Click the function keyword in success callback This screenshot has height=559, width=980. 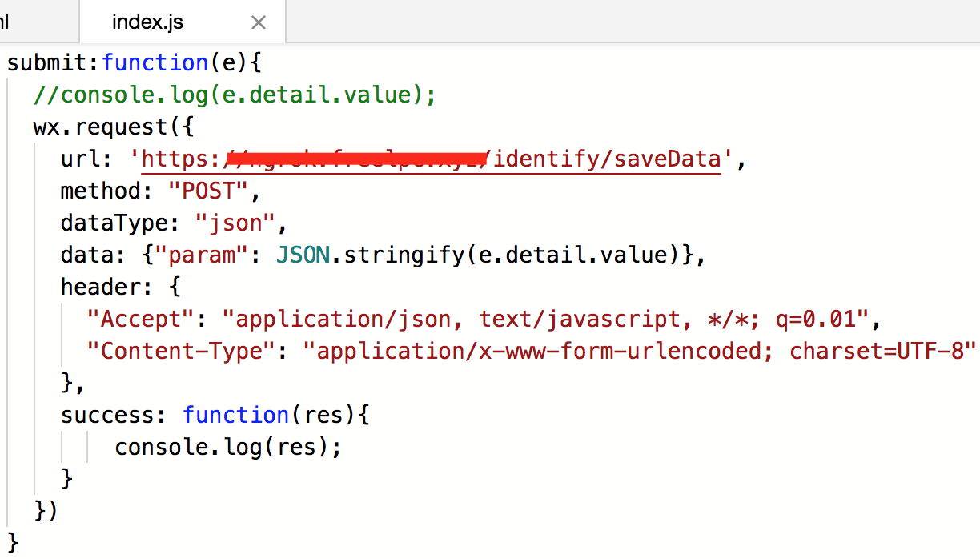[x=235, y=415]
